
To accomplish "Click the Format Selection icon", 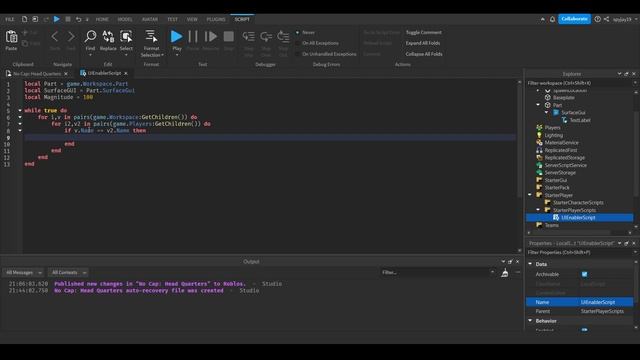I will pyautogui.click(x=151, y=36).
